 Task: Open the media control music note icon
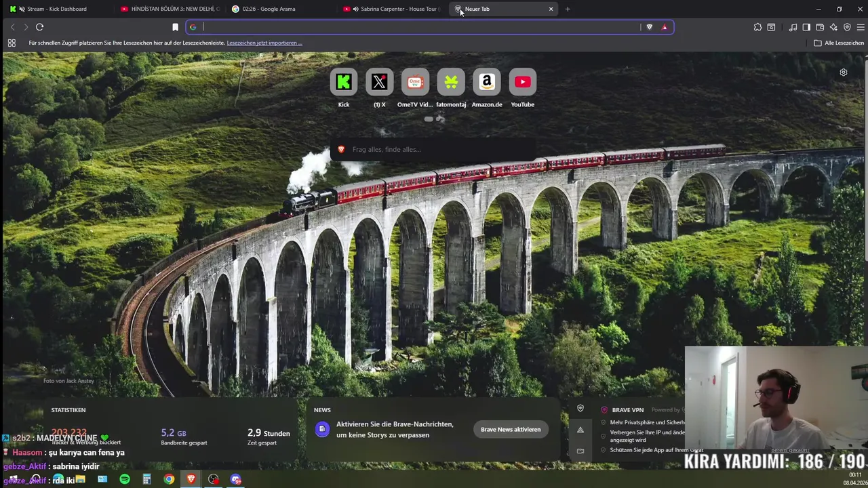click(x=793, y=27)
